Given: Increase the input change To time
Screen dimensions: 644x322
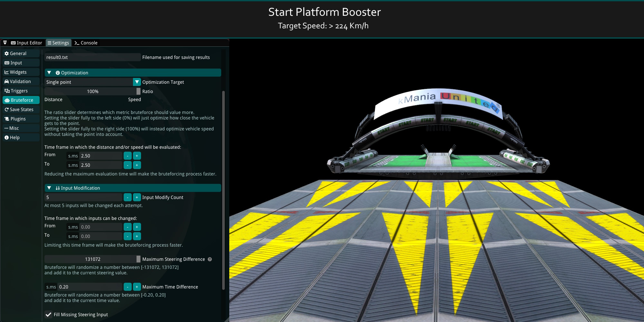Looking at the screenshot, I should (x=137, y=236).
